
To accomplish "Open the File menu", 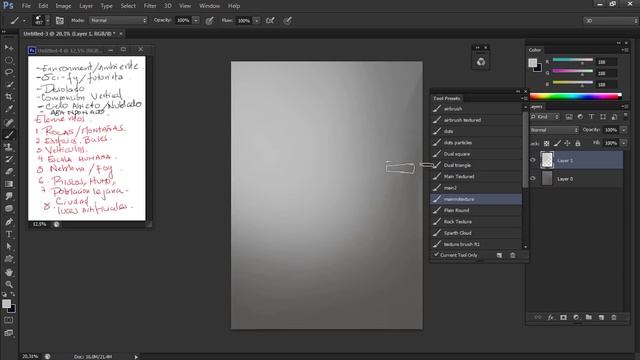I will pos(26,6).
